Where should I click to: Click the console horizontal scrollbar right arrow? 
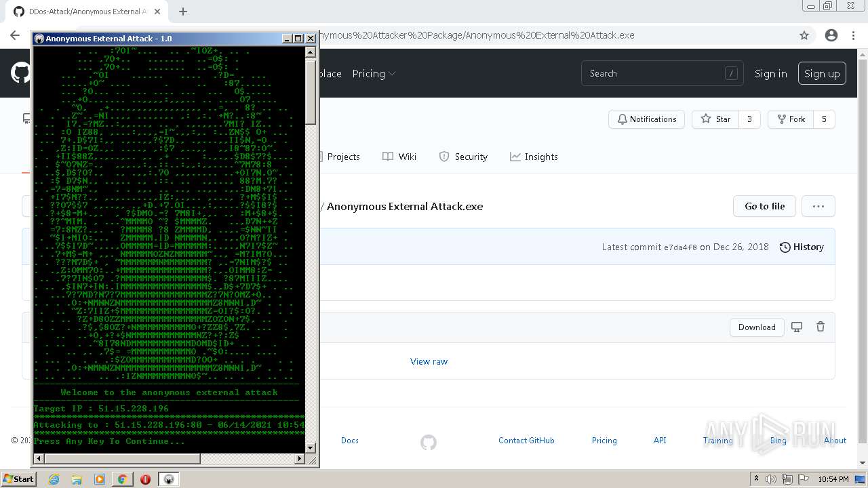point(300,459)
